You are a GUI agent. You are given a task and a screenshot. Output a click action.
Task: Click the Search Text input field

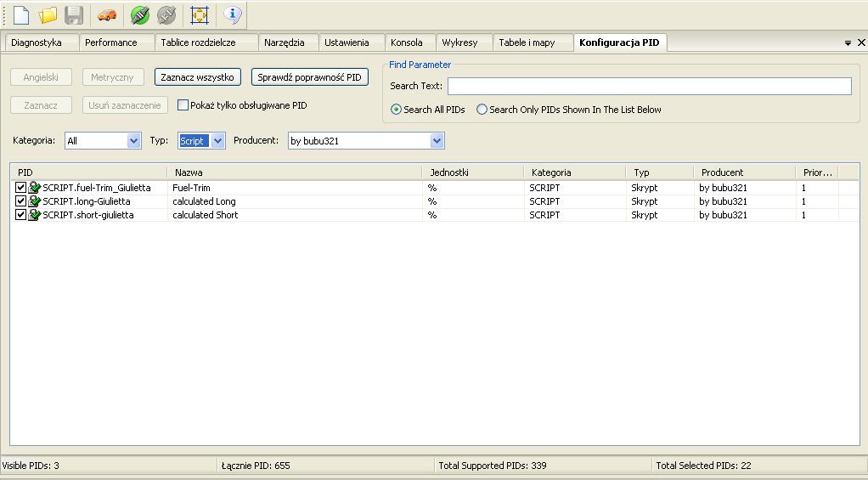[x=649, y=86]
